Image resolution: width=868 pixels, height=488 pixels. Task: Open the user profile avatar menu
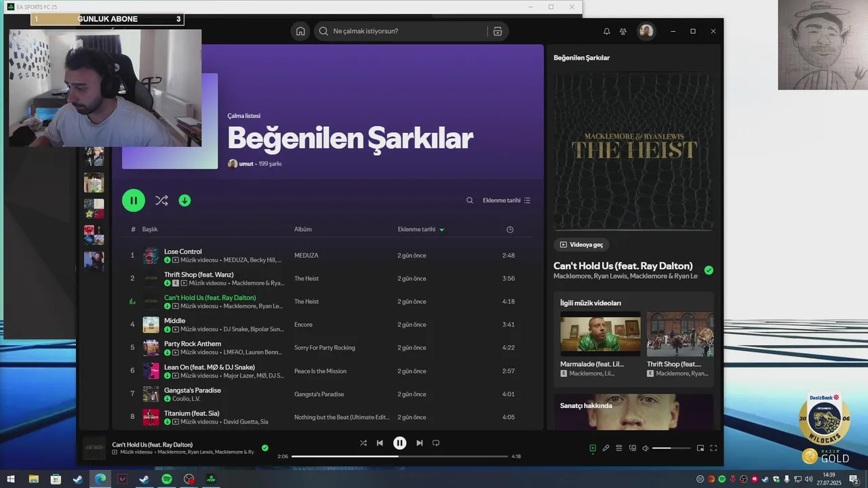[x=646, y=31]
